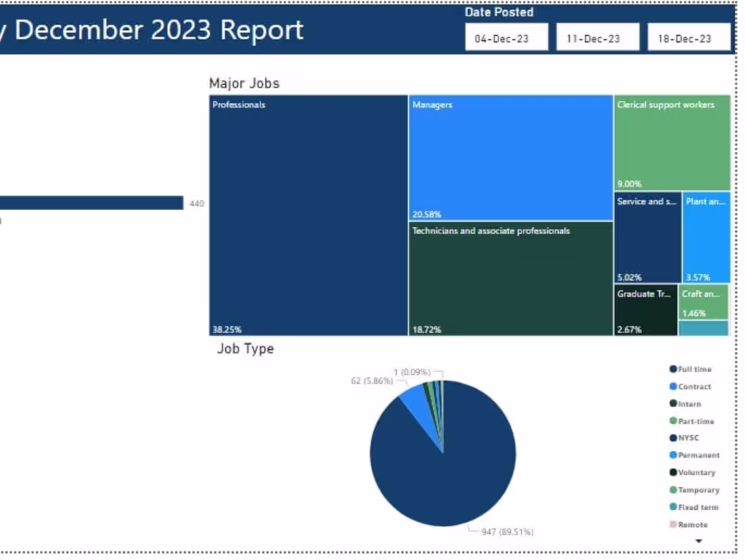Select the Managers treemap segment
The image size is (746, 560).
pyautogui.click(x=509, y=156)
